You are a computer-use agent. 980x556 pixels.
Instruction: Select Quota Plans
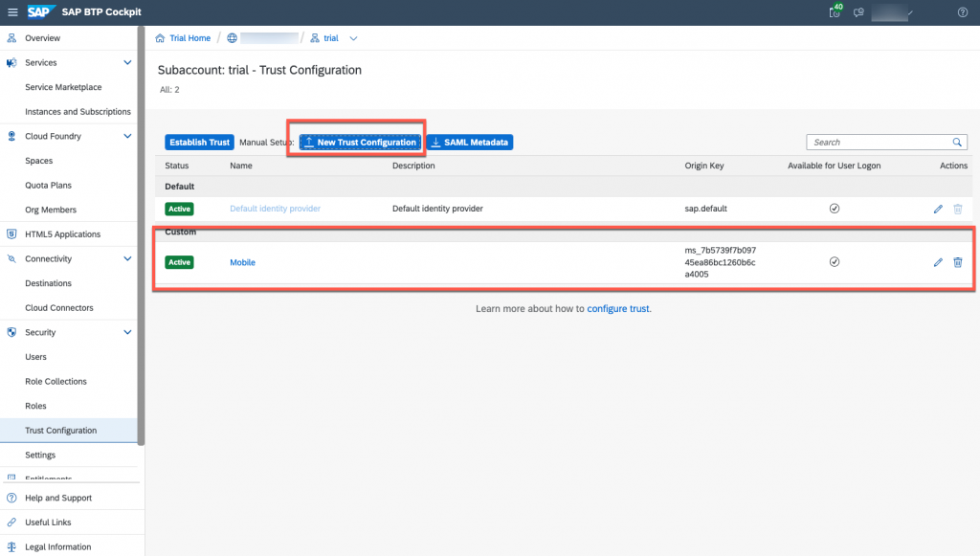(x=48, y=185)
